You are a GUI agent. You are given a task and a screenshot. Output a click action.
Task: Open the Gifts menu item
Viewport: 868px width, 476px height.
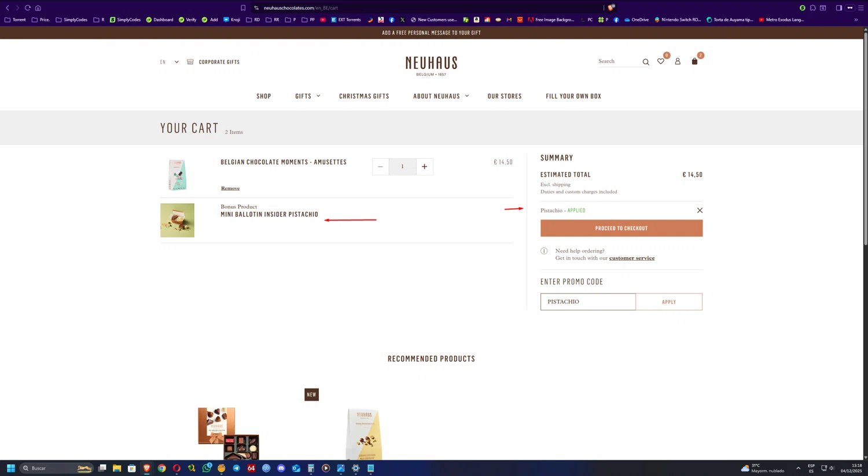click(x=303, y=96)
